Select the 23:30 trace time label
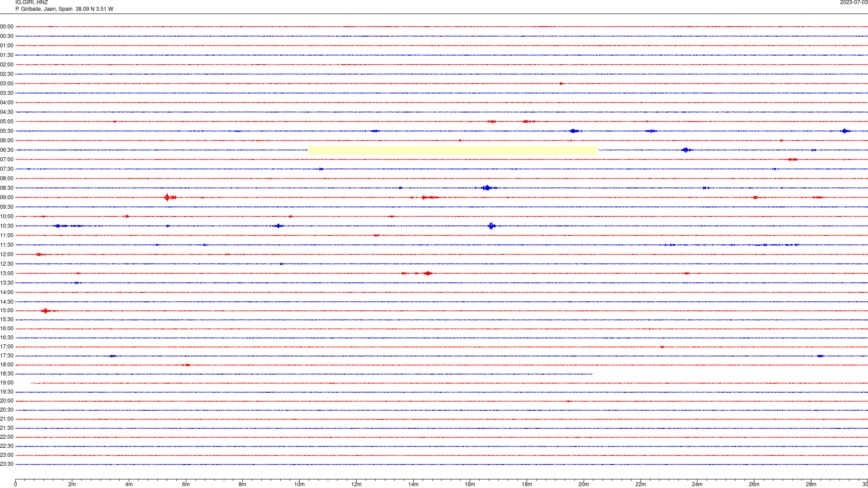 (x=7, y=464)
